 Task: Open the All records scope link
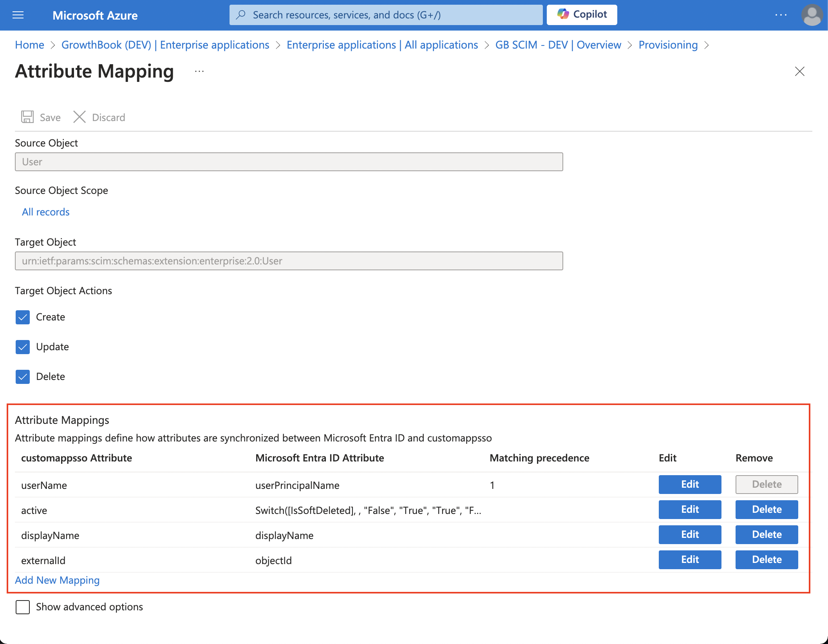click(x=46, y=212)
